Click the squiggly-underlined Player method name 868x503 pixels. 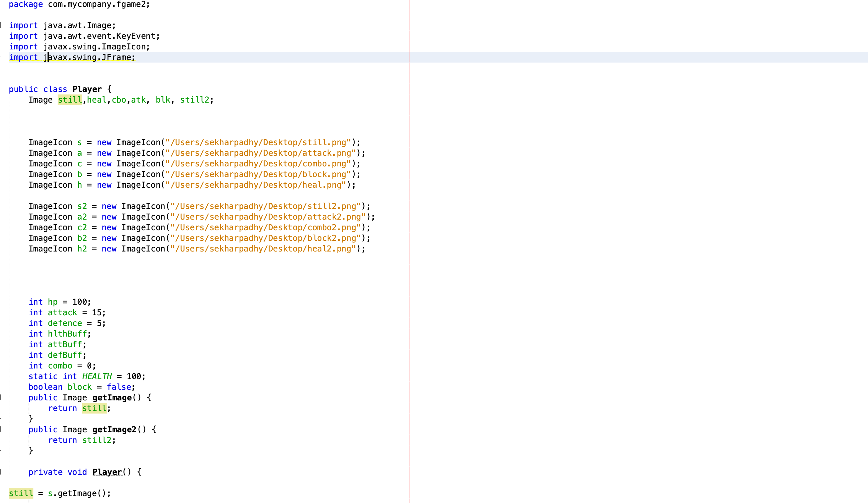click(x=107, y=472)
